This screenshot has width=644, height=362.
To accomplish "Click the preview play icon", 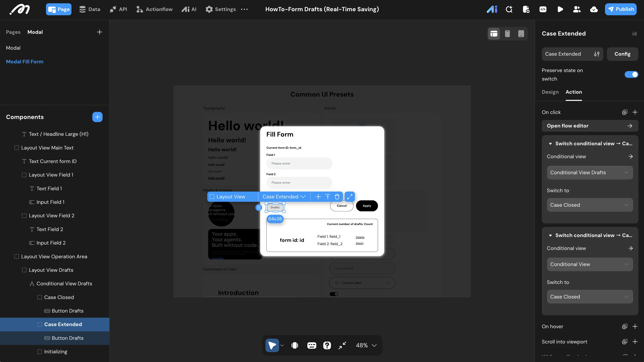I will (560, 9).
